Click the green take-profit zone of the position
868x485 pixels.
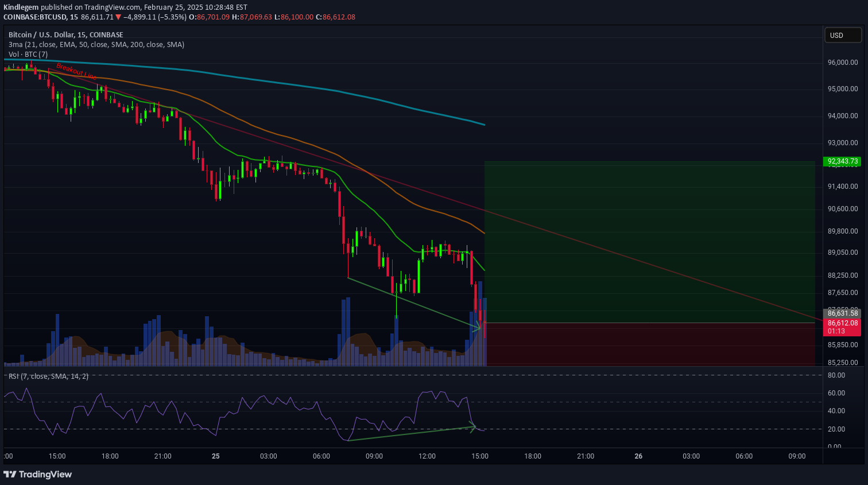click(649, 241)
